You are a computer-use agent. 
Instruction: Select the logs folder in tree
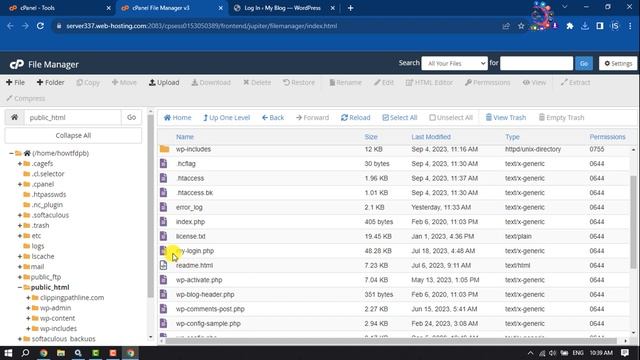point(38,246)
